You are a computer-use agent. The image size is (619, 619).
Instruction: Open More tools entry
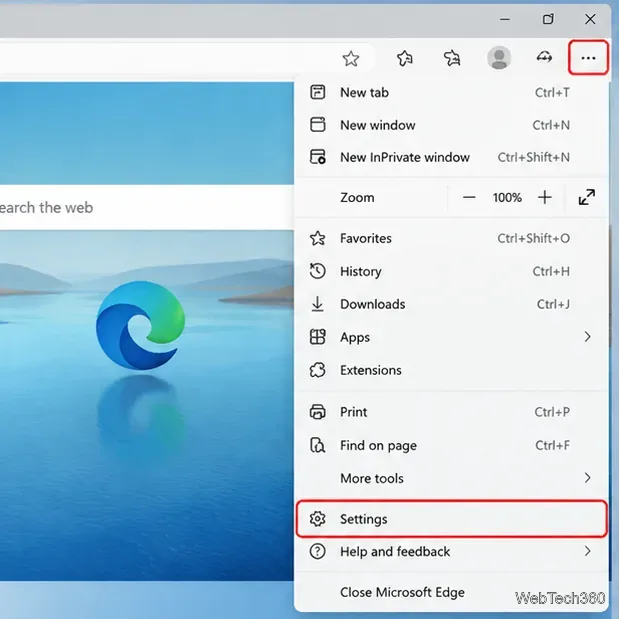451,478
